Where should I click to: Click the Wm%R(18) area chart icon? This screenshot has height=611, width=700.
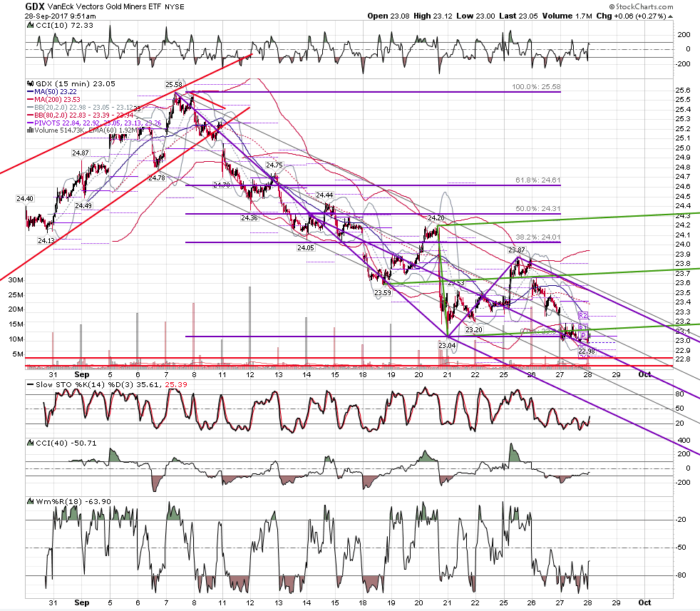31,502
